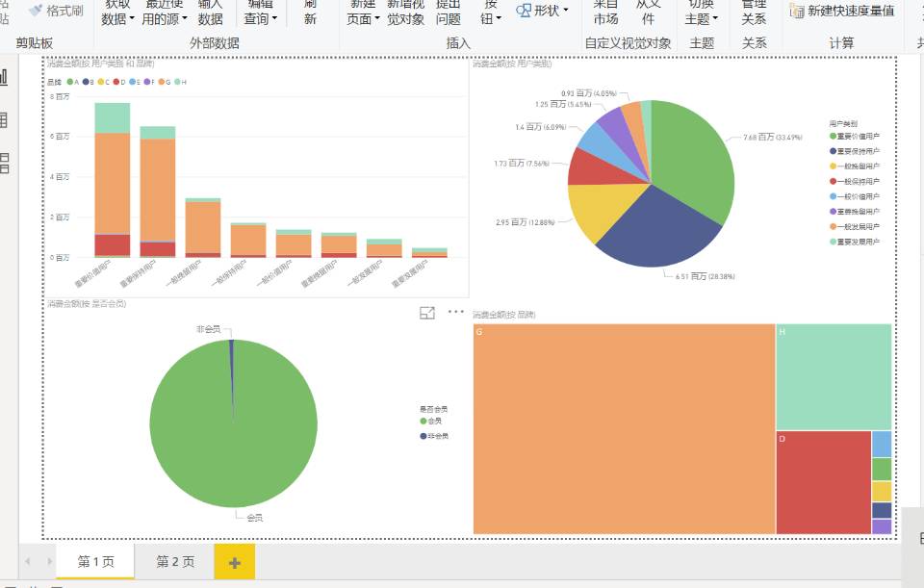Click the New Quick Measure (新建快速度量值) icon
This screenshot has height=588, width=924.
tap(797, 11)
